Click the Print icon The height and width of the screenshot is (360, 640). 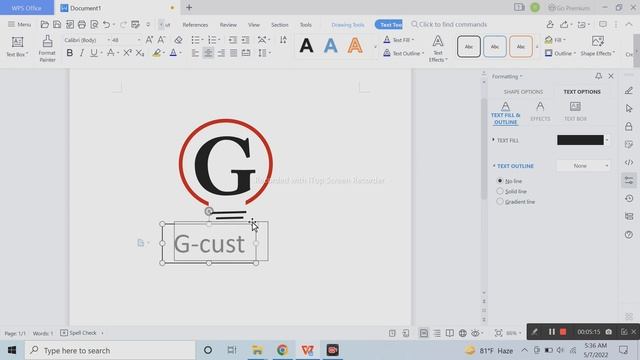pyautogui.click(x=82, y=24)
